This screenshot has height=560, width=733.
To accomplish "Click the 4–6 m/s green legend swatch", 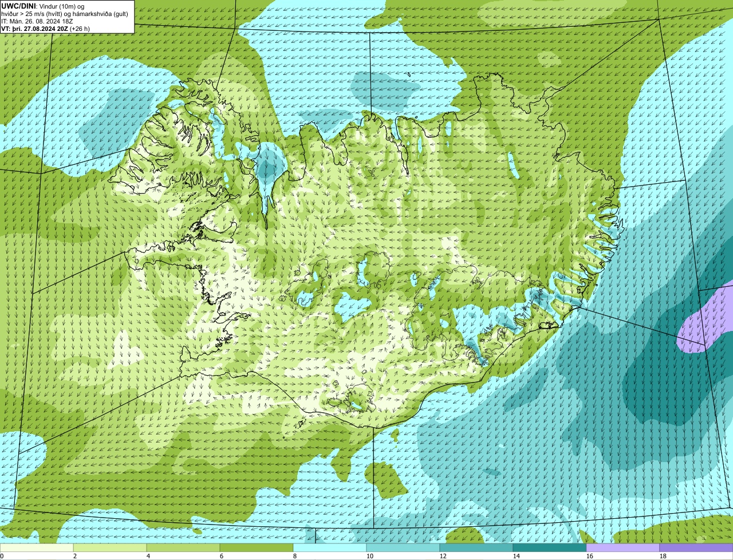I will tap(183, 548).
